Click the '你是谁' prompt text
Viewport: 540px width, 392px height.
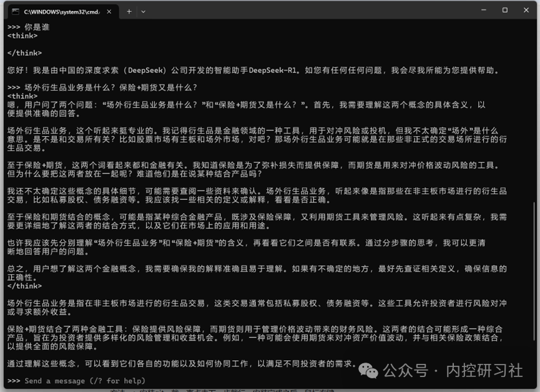(x=37, y=27)
